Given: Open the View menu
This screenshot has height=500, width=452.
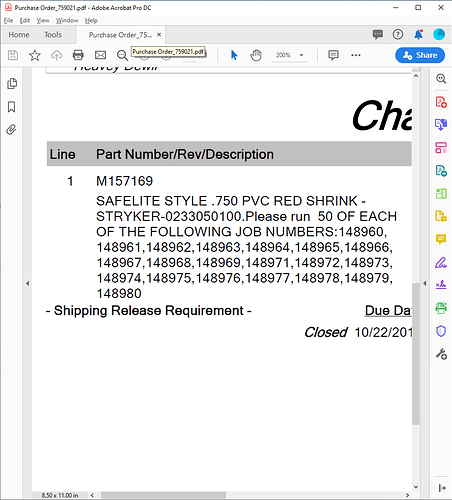Looking at the screenshot, I should (43, 21).
